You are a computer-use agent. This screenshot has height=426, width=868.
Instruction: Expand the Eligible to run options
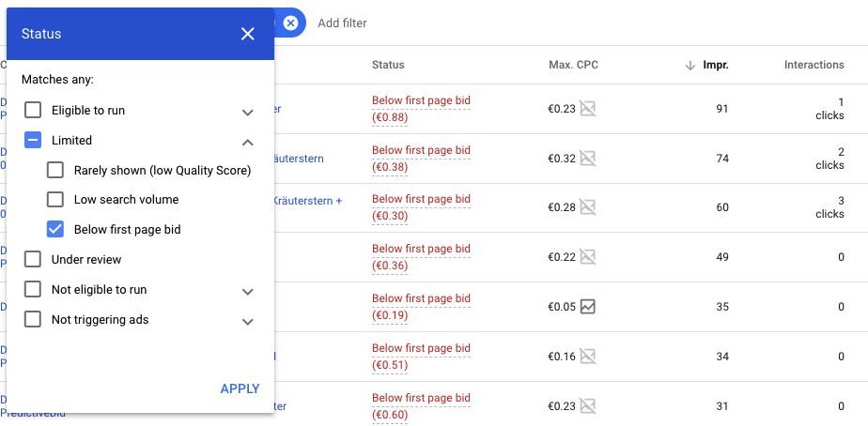(x=247, y=113)
